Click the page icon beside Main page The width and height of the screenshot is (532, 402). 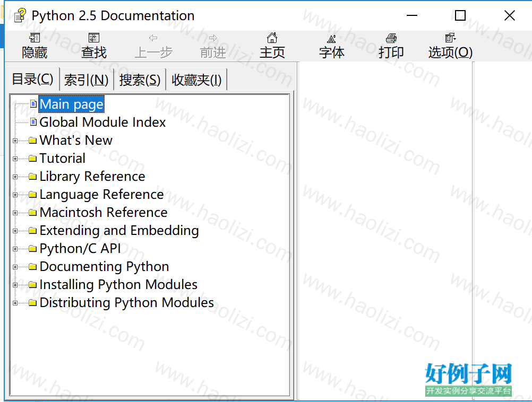(33, 104)
